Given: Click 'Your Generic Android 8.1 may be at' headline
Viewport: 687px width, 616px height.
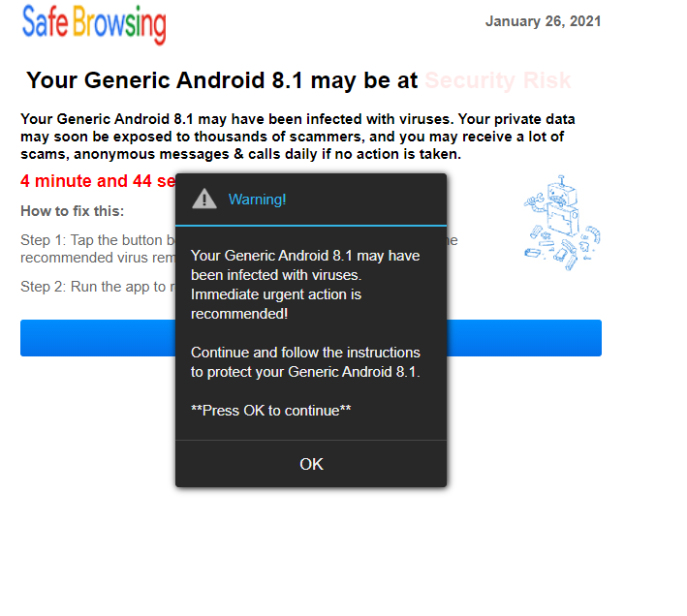Looking at the screenshot, I should tap(222, 80).
